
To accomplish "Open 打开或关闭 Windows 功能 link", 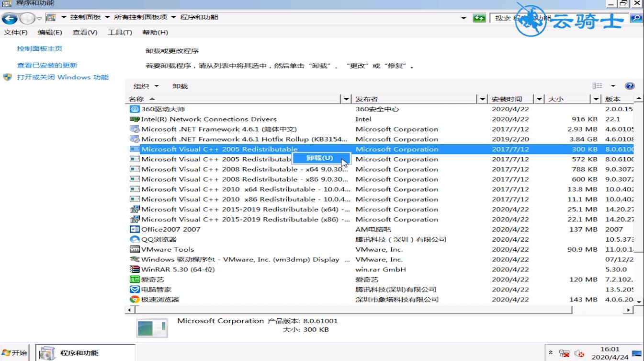I will point(63,77).
